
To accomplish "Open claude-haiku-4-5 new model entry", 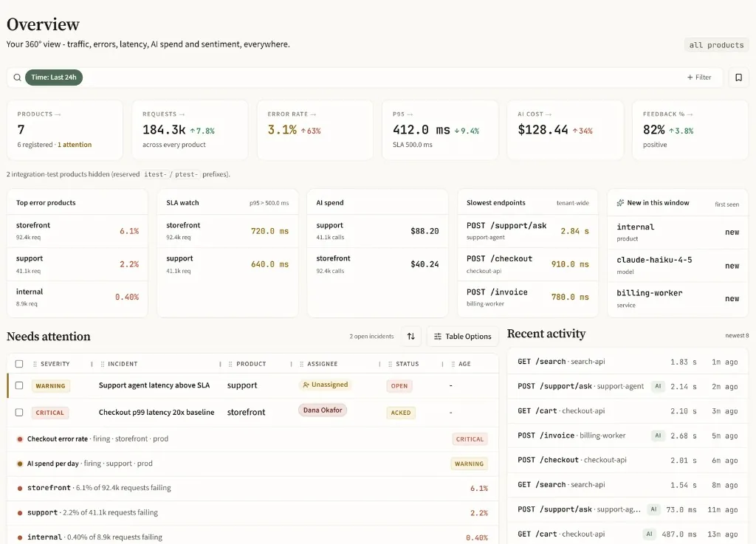I will 678,266.
